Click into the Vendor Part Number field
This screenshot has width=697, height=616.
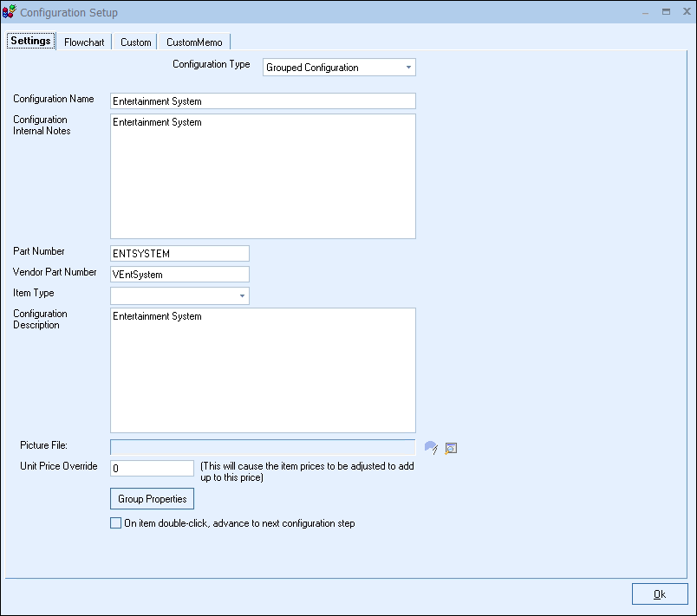(179, 274)
